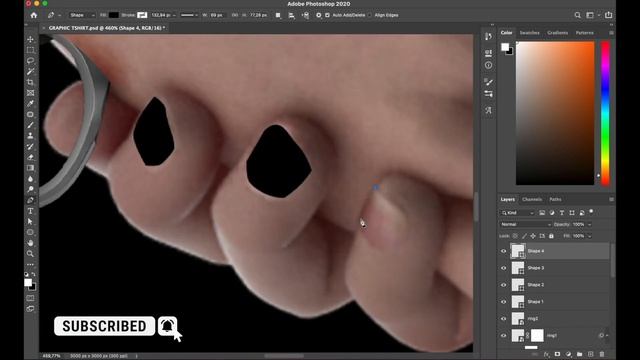The height and width of the screenshot is (360, 640).
Task: Delete layer with trash icon
Action: [602, 354]
